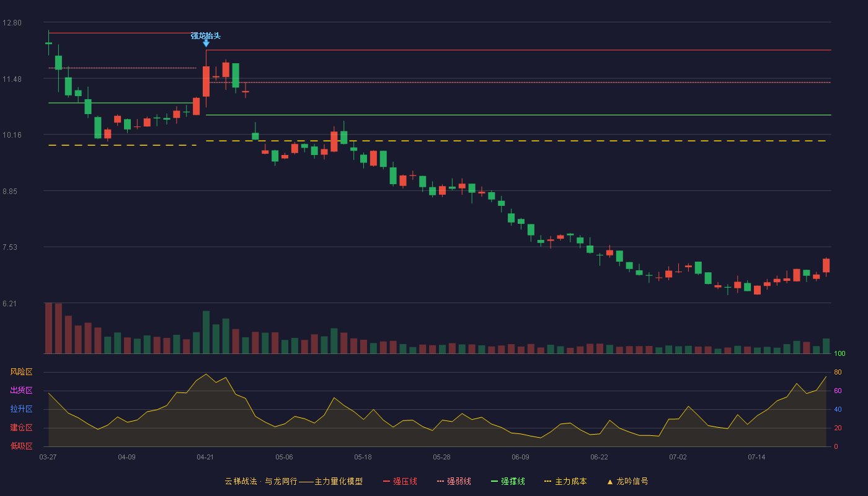Toggle the 强弱线 legend entry
The image size is (868, 496).
click(454, 481)
